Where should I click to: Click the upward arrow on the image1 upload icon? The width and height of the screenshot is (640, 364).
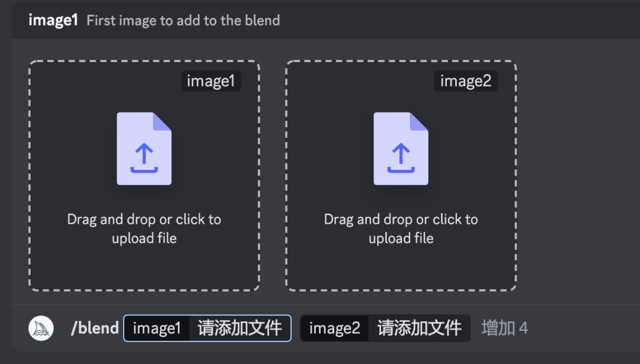tap(144, 155)
